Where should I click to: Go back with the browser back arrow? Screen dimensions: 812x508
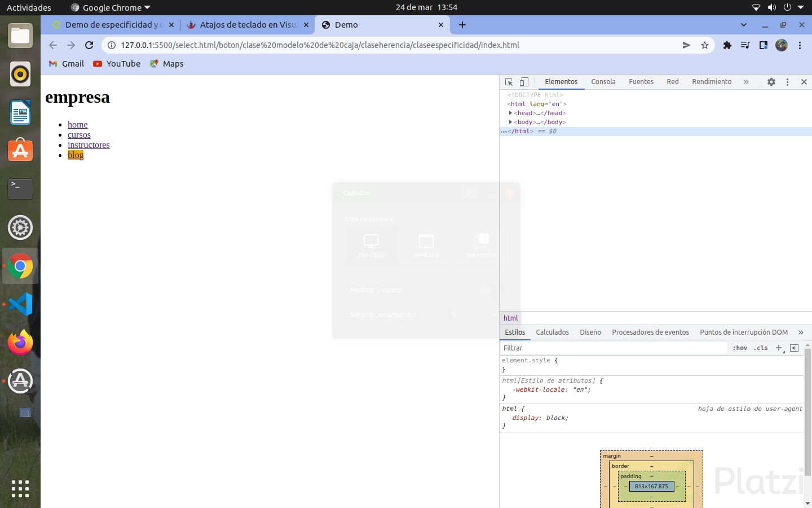point(53,45)
